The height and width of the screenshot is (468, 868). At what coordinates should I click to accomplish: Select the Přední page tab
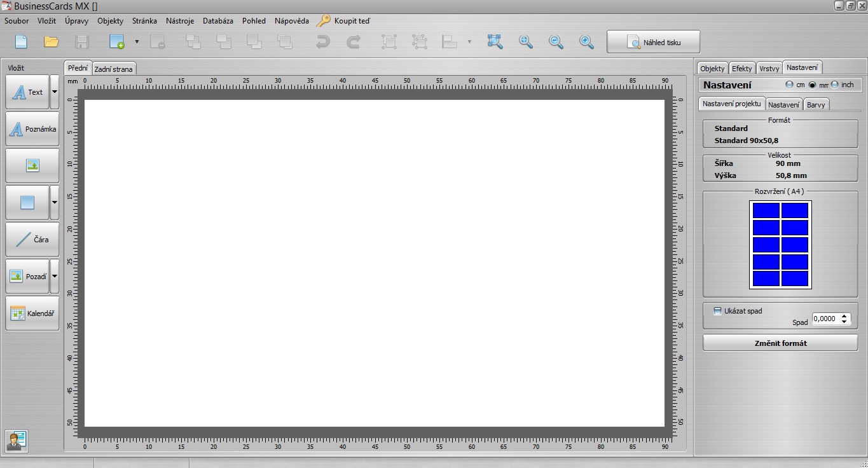tap(78, 68)
